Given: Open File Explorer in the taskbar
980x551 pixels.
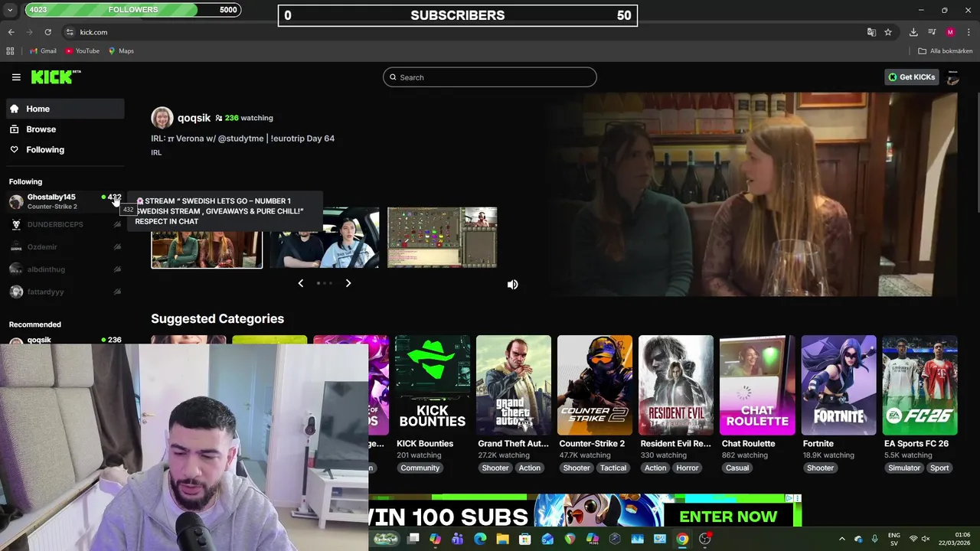Looking at the screenshot, I should click(502, 539).
